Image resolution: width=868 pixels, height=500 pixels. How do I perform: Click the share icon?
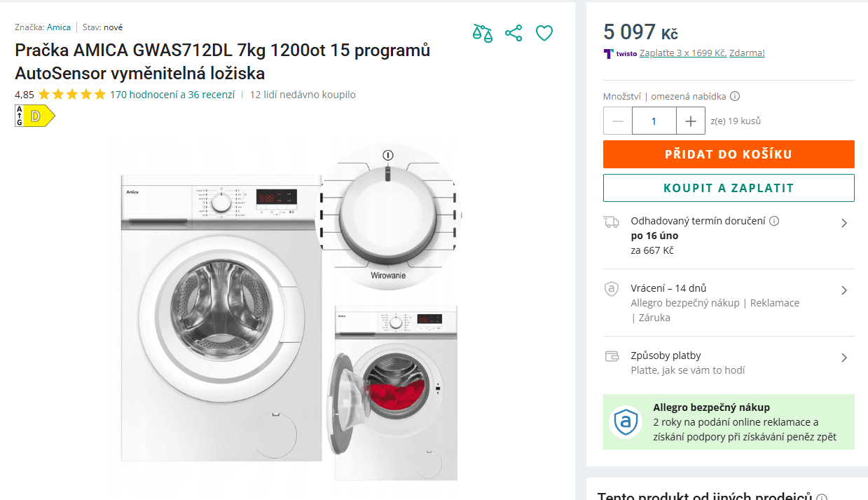click(x=514, y=33)
